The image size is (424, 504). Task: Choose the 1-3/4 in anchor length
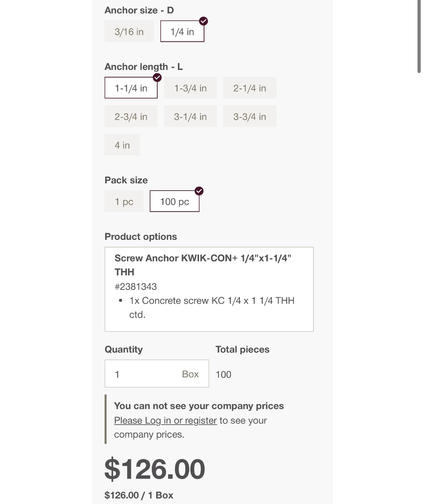tap(190, 88)
